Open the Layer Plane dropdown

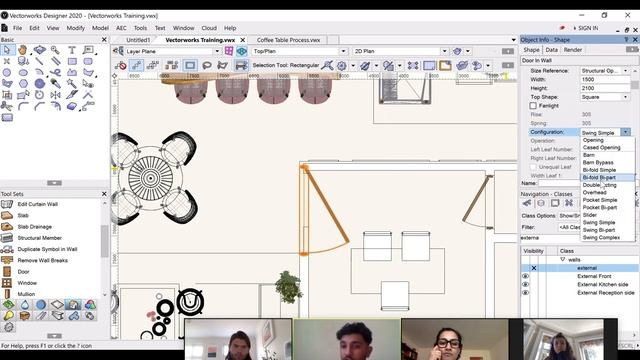[x=173, y=51]
